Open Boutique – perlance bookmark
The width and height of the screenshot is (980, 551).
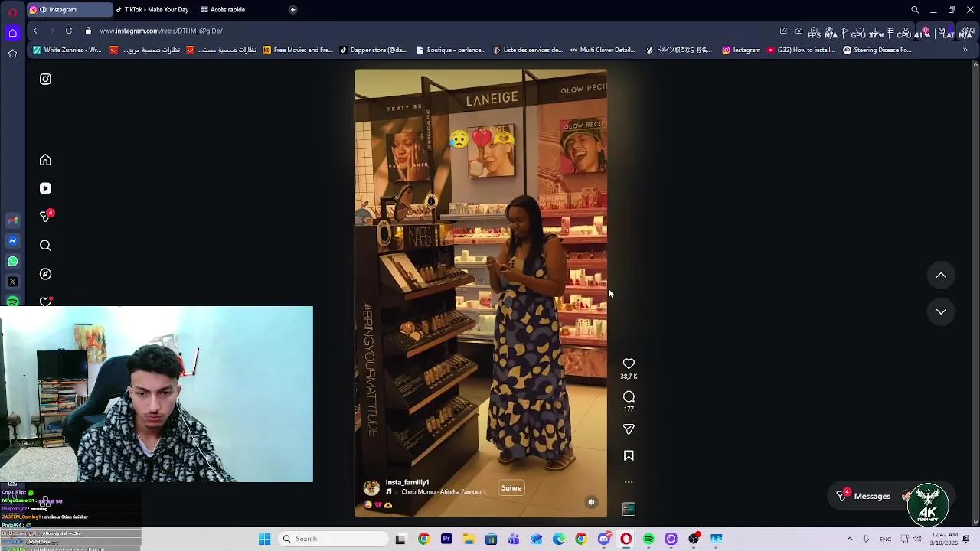coord(451,51)
